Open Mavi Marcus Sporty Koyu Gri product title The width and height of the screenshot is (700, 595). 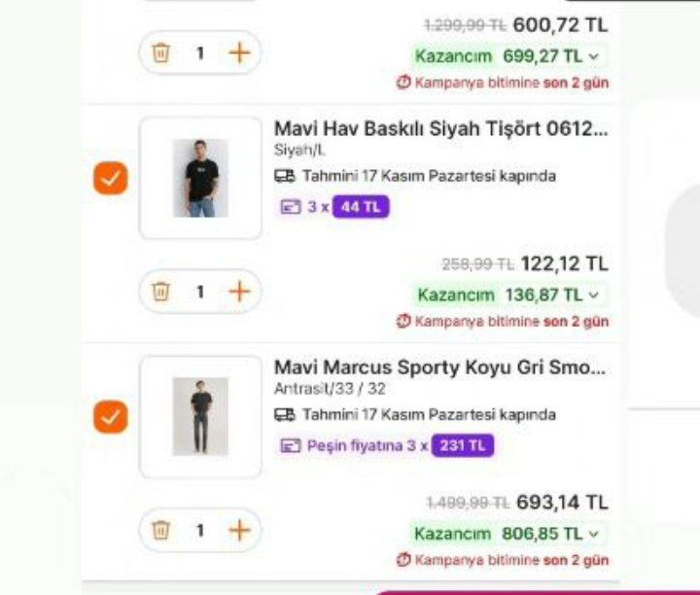pos(439,367)
